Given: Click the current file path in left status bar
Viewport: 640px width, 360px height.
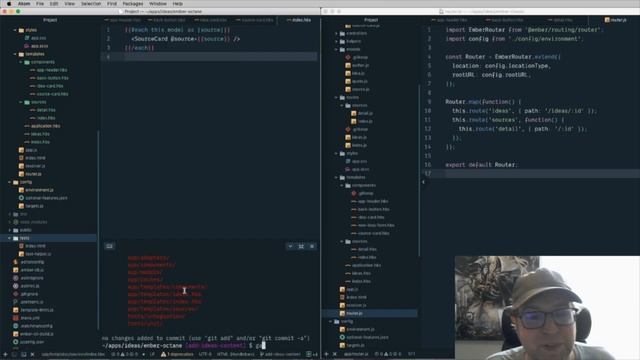Looking at the screenshot, I should click(73, 354).
